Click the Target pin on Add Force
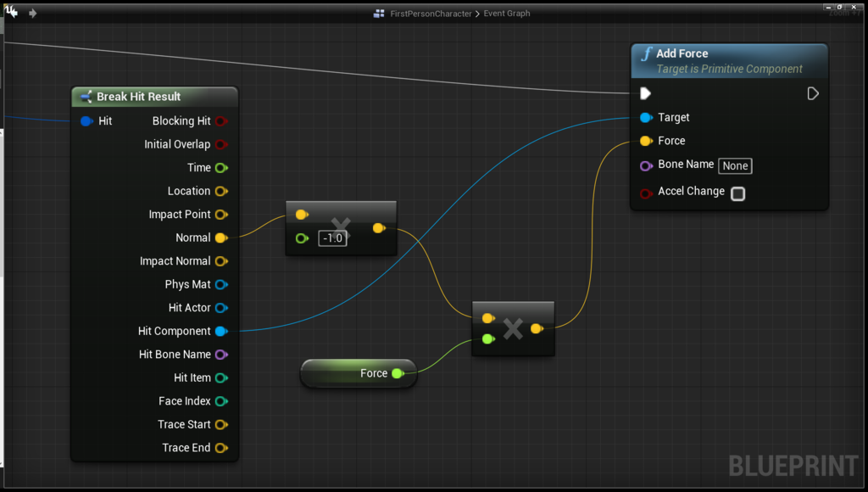This screenshot has height=492, width=868. click(646, 117)
